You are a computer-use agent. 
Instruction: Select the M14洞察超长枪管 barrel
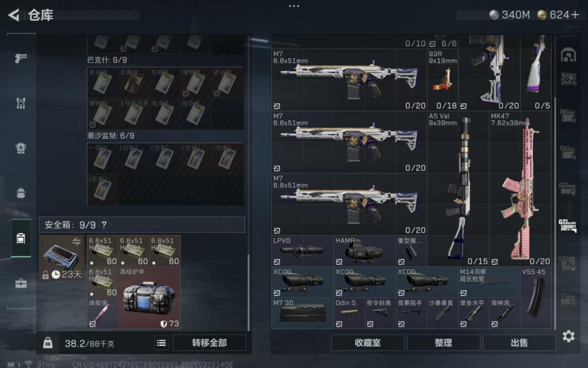[x=489, y=282]
